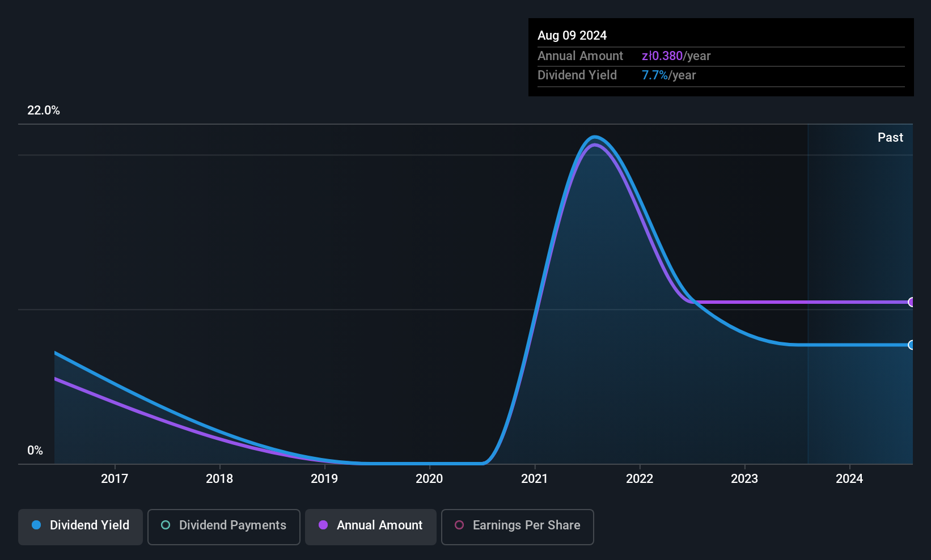
Task: Click the 2023 x-axis label
Action: tap(744, 479)
